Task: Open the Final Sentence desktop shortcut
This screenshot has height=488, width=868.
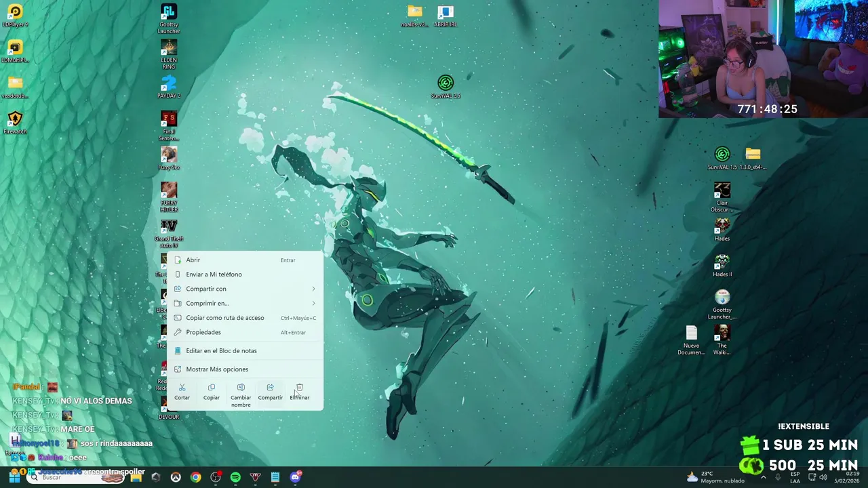Action: click(169, 127)
